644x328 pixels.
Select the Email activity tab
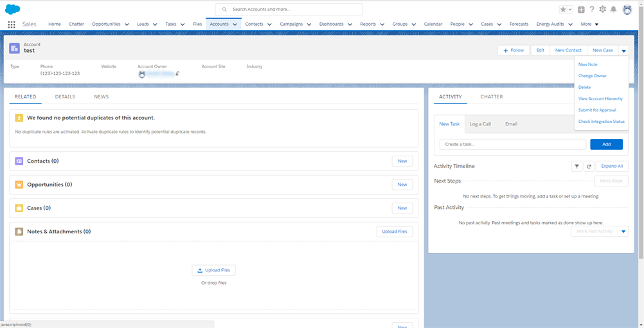511,123
